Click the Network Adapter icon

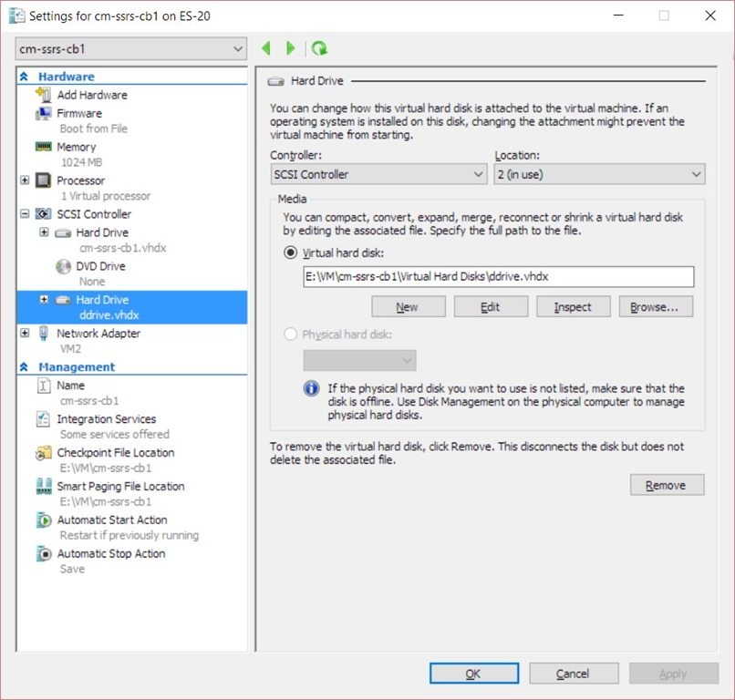point(43,334)
